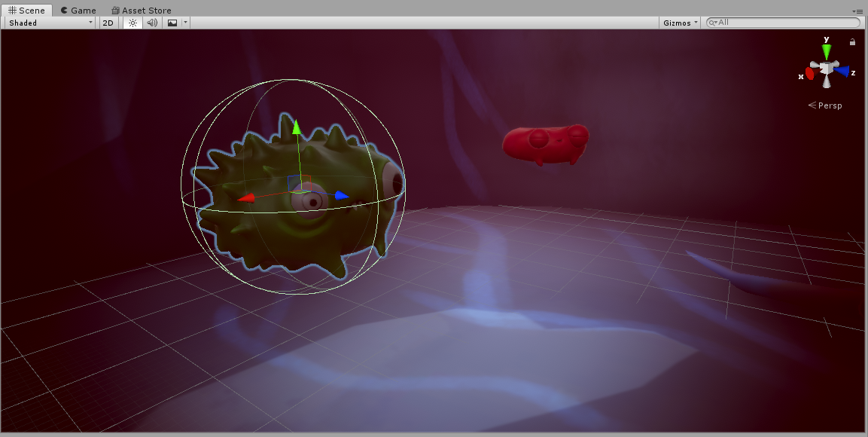Open the Gizmos dropdown menu

pyautogui.click(x=681, y=23)
